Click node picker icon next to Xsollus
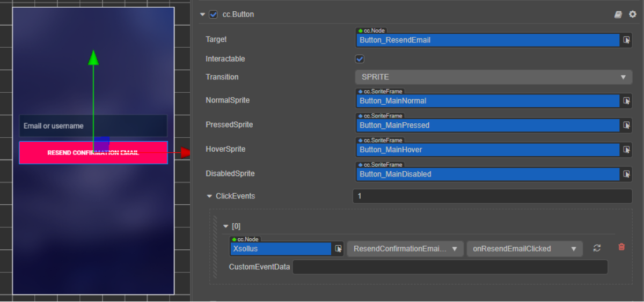The image size is (644, 302). (339, 249)
